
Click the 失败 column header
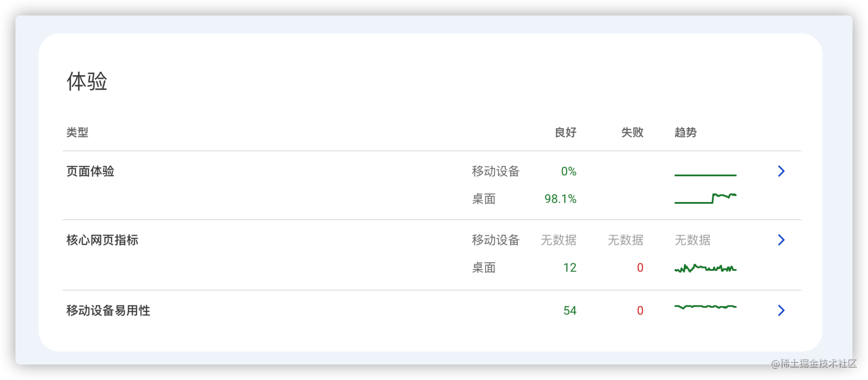(632, 132)
